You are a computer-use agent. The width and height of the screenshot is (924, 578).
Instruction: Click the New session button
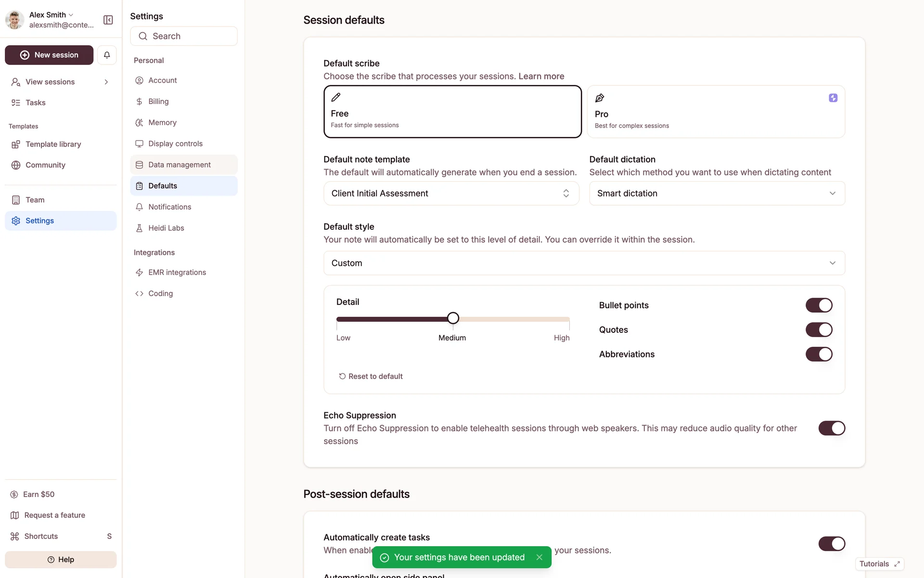click(49, 55)
